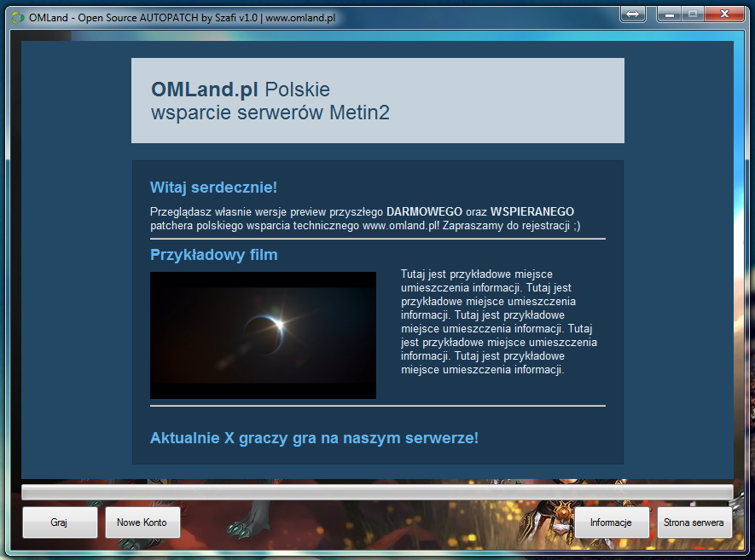Click the OMLand app icon in title bar
This screenshot has width=755, height=560.
(x=18, y=18)
